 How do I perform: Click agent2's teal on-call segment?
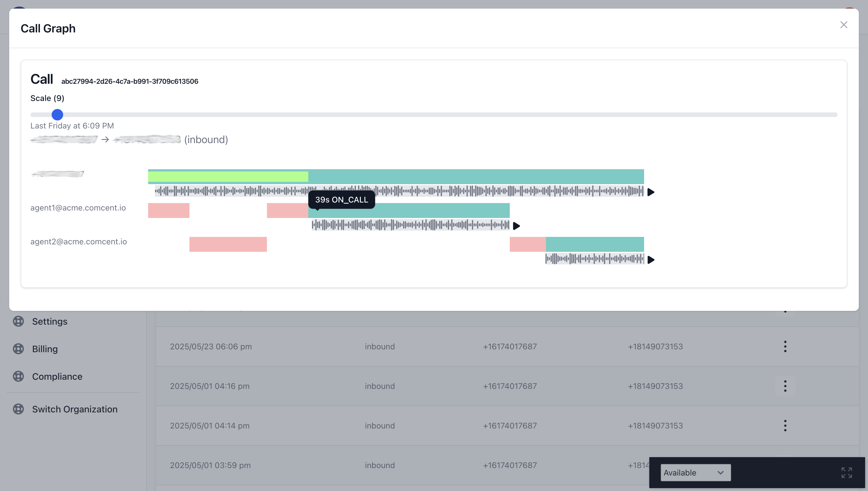(595, 244)
